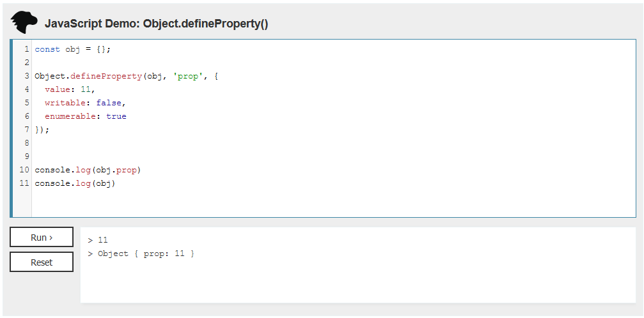Click empty area below code in editor
Screen dimensions: 644x318
tap(320, 203)
